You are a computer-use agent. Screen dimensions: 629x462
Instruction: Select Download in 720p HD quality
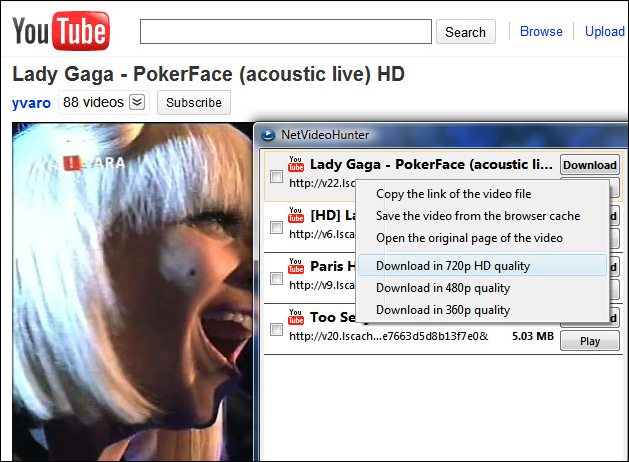(x=483, y=265)
